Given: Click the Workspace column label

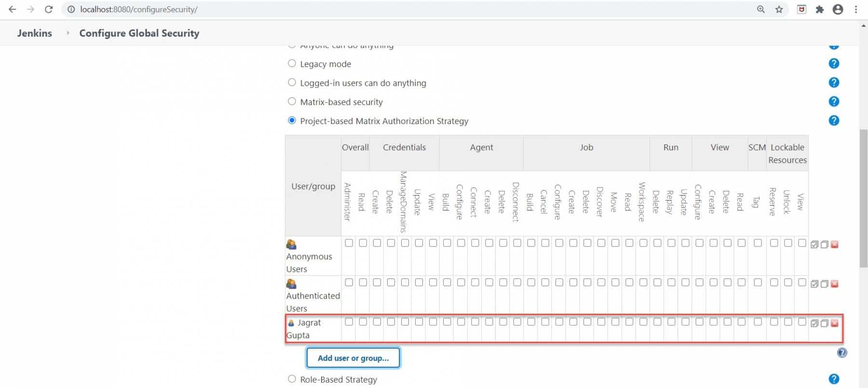Looking at the screenshot, I should (x=642, y=202).
